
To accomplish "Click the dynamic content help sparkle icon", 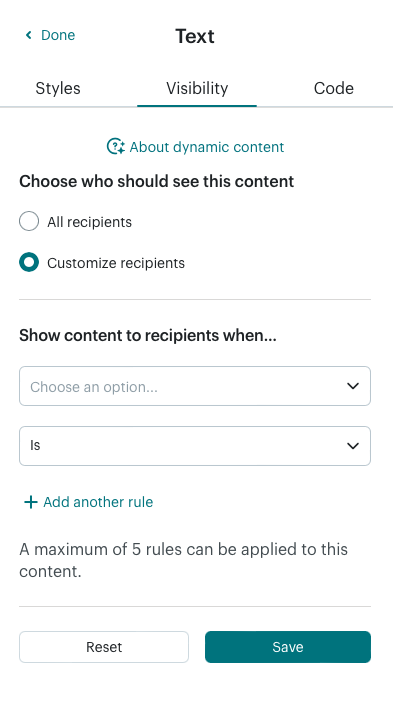I will 116,146.
